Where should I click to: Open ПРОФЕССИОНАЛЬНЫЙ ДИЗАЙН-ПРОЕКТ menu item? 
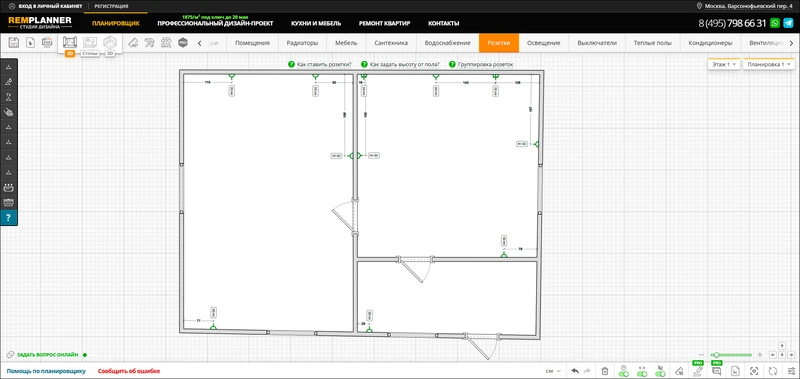[x=215, y=23]
